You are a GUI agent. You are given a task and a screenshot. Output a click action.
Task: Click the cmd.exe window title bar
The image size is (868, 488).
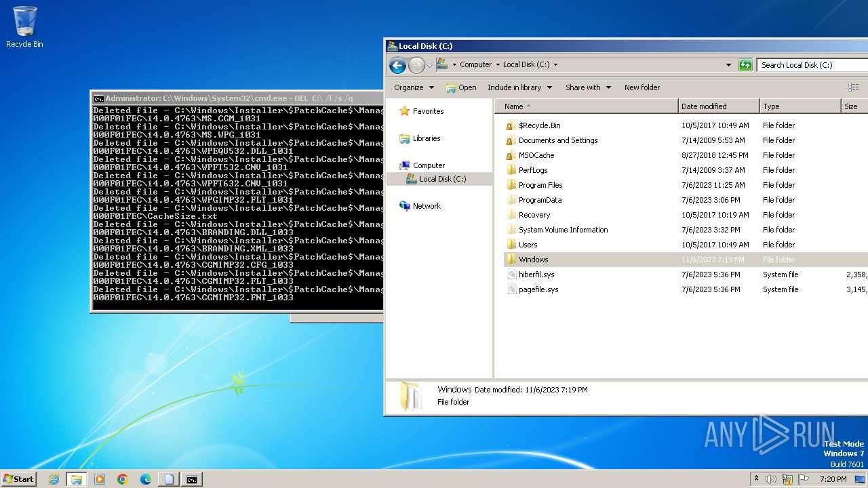pos(237,98)
